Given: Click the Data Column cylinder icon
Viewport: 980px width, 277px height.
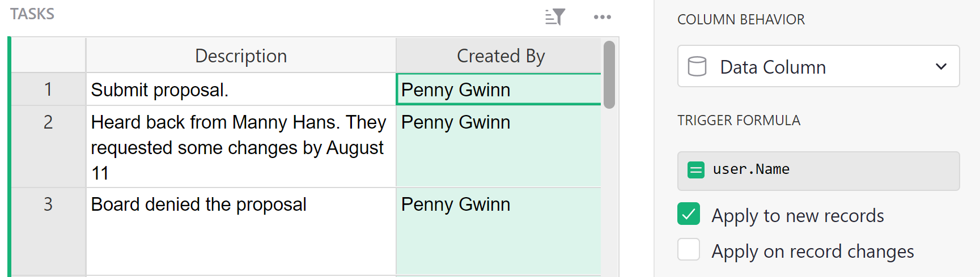Looking at the screenshot, I should [x=697, y=67].
